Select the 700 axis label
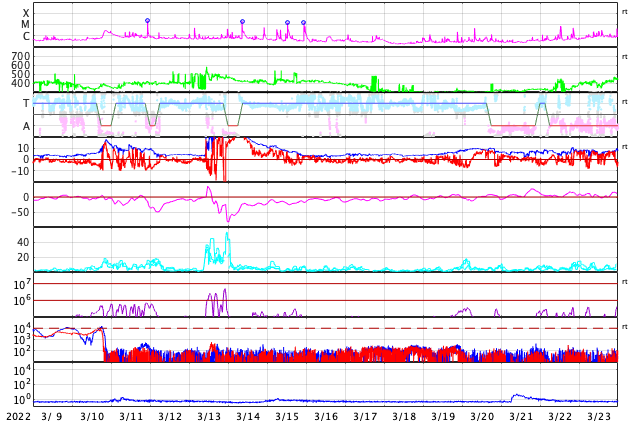 point(21,56)
